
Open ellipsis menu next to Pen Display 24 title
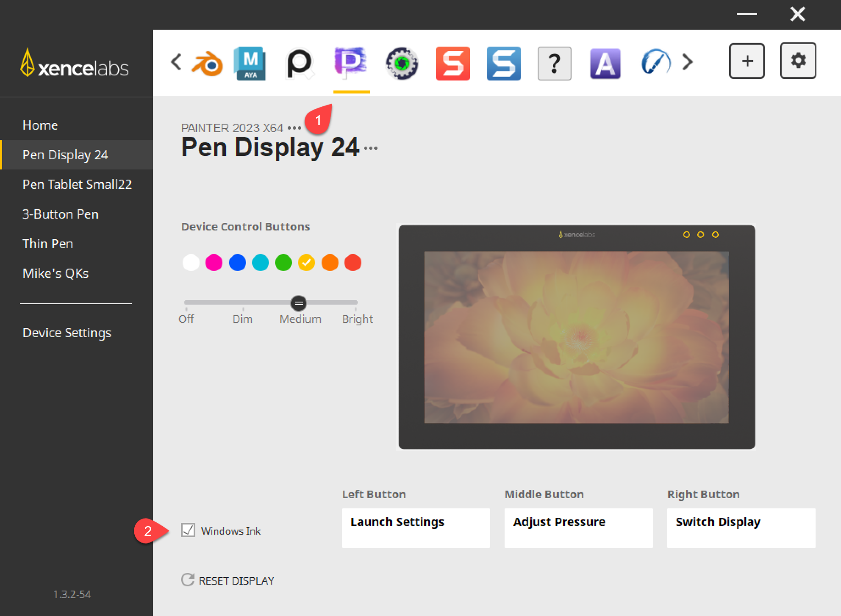click(371, 148)
